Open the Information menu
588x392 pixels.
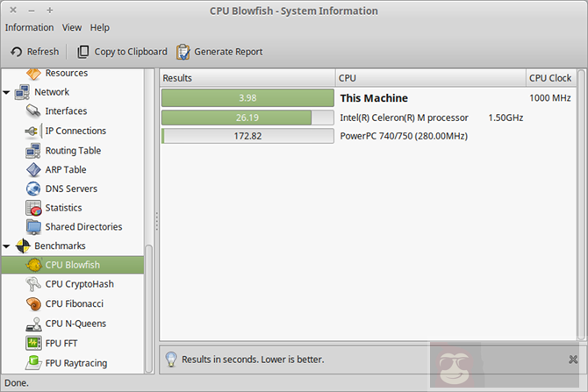tap(29, 28)
